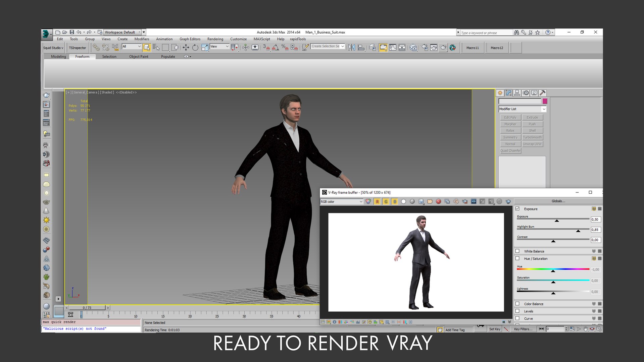Click the Contrast value field
Screen dimensions: 644x362
[x=596, y=240]
